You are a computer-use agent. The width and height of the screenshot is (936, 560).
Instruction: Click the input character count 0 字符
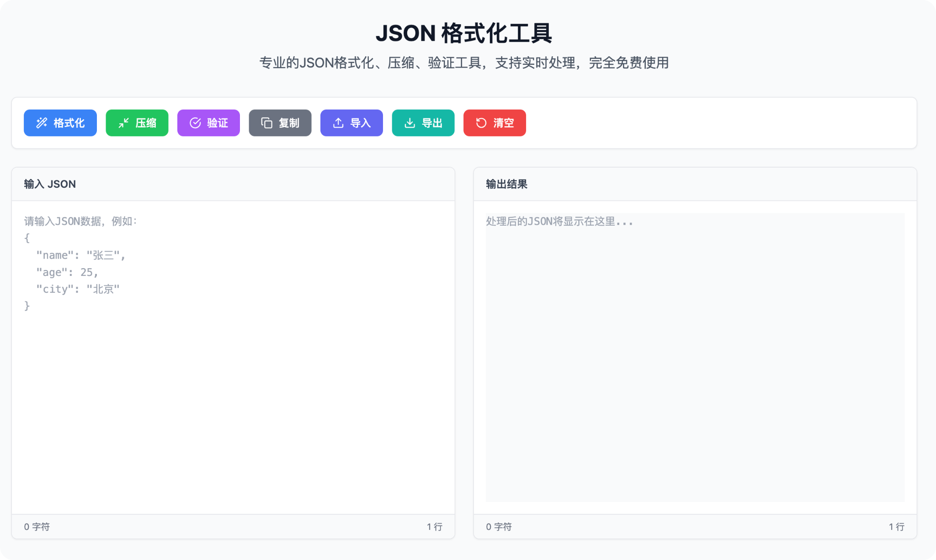click(x=37, y=527)
